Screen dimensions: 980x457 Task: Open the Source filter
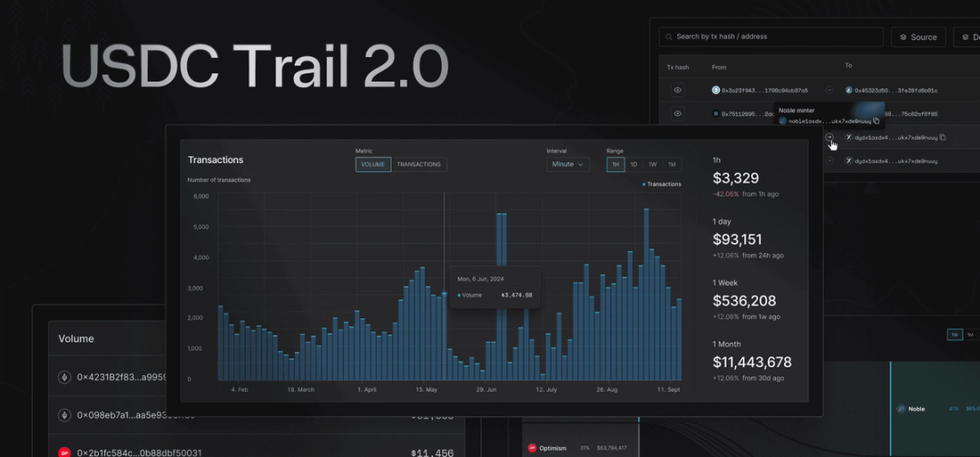(918, 37)
